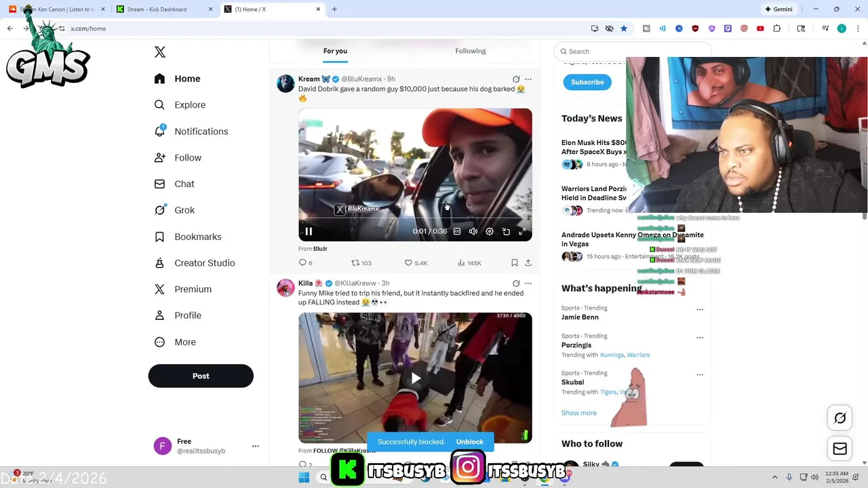Open Follow in the sidebar
868x488 pixels.
(178, 158)
